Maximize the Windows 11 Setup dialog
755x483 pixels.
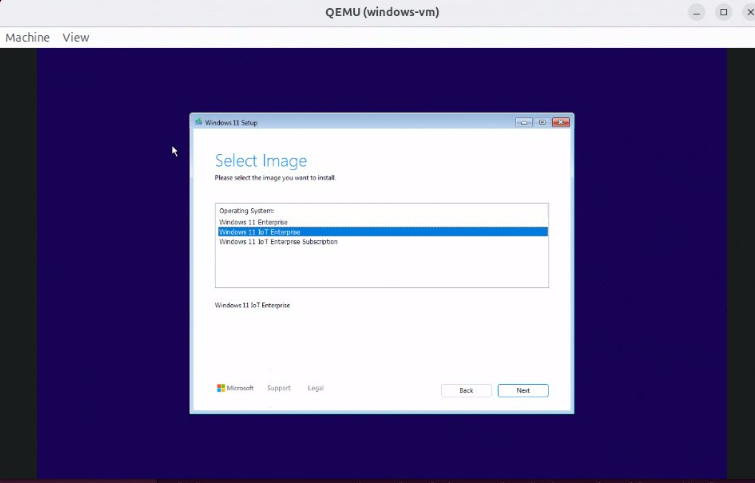[542, 122]
